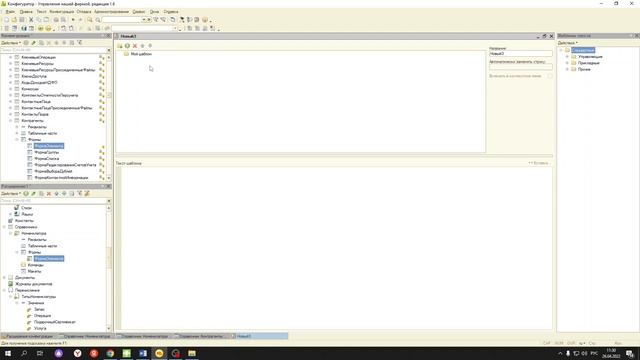Click green add icon in extension panel toolbar
Image resolution: width=640 pixels, height=360 pixels.
point(26,193)
